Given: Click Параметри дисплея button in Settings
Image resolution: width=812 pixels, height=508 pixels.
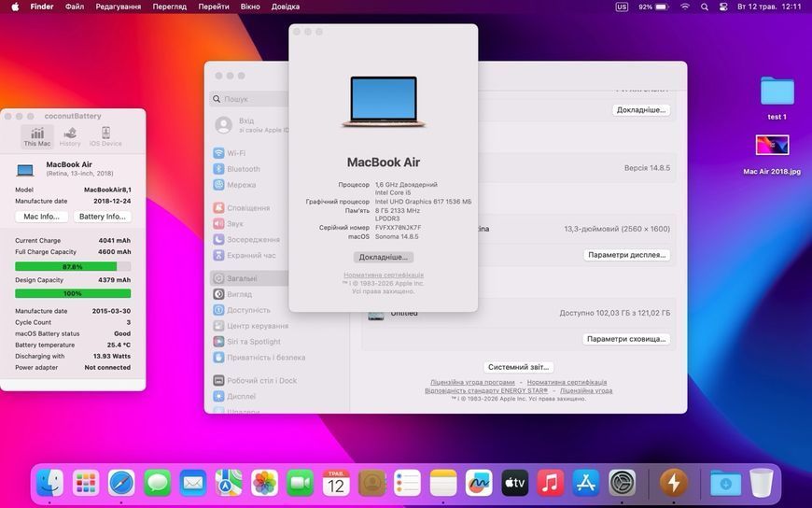Looking at the screenshot, I should point(626,255).
